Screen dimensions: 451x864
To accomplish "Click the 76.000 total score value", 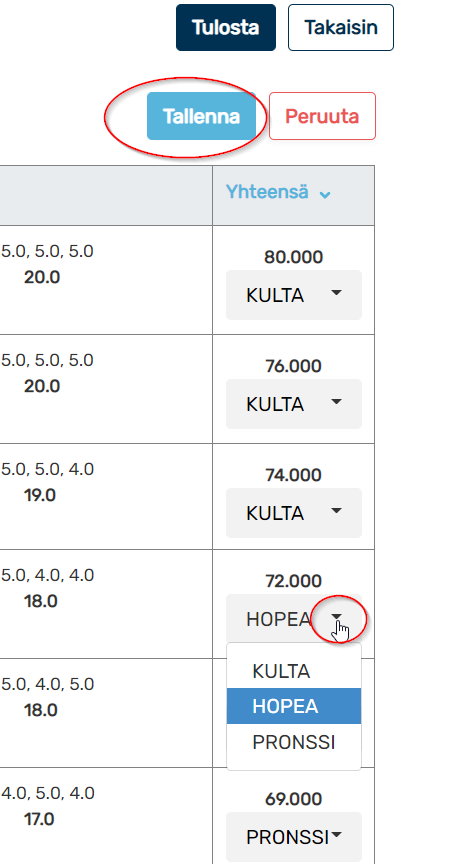I will pos(293,366).
